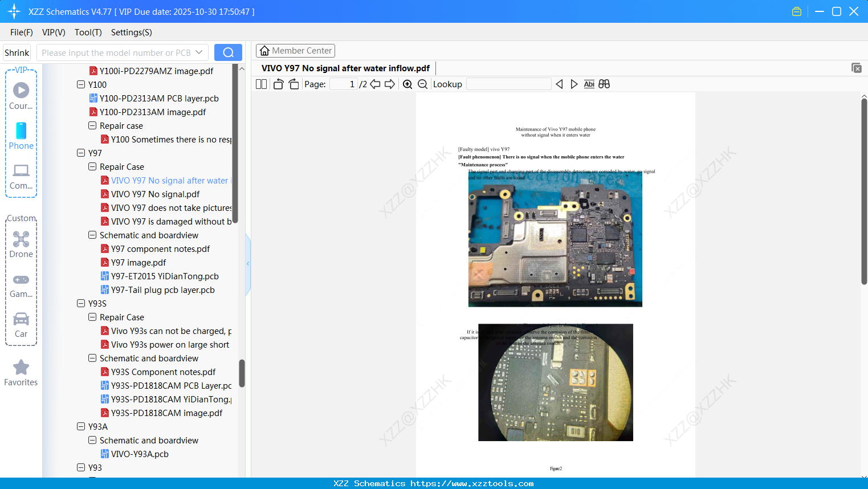Click the outer tree panel scrollbar thumb
Screen dimensions: 868x489
pos(242,373)
